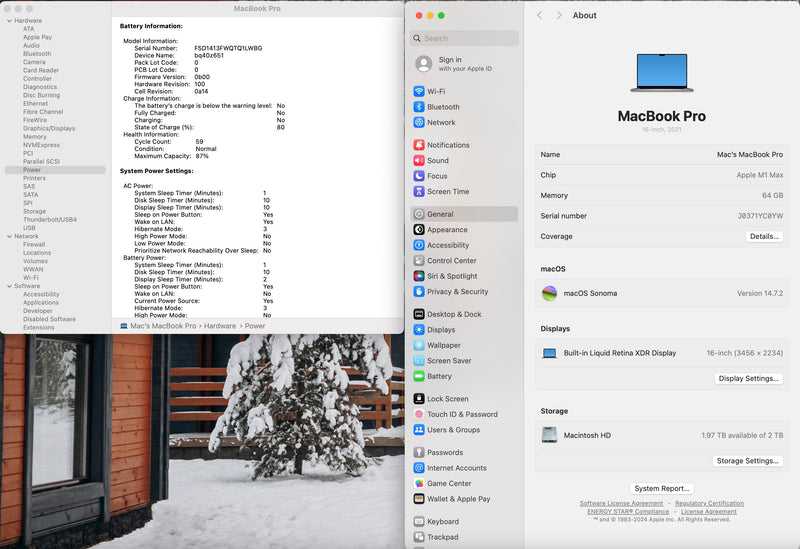Collapse the Hardware section in System Information

7,20
